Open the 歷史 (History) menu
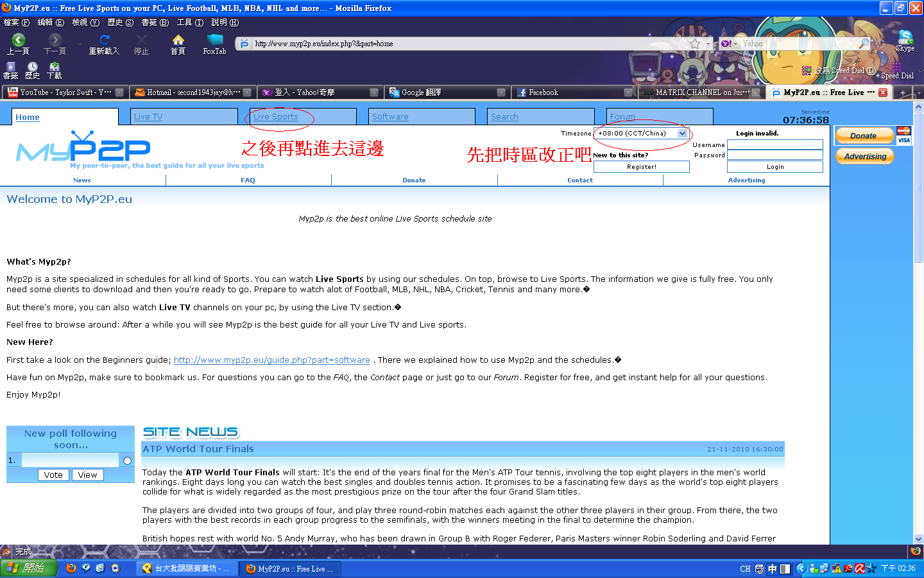 click(121, 22)
